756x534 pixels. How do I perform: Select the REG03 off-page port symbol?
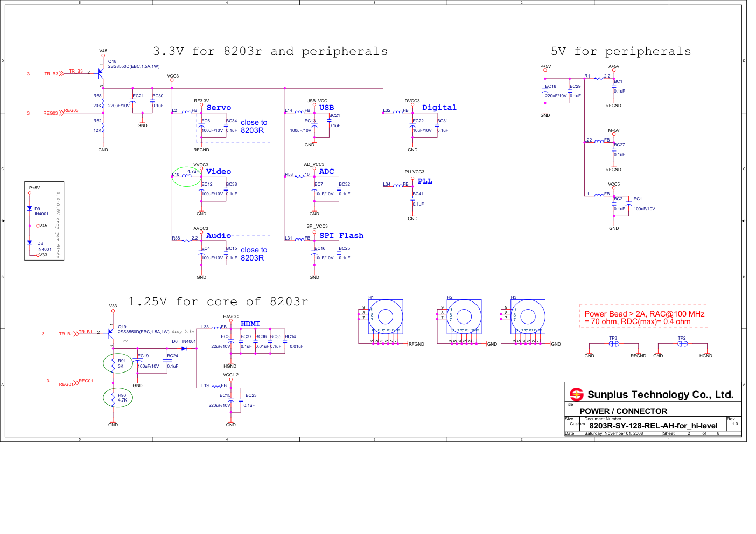61,113
